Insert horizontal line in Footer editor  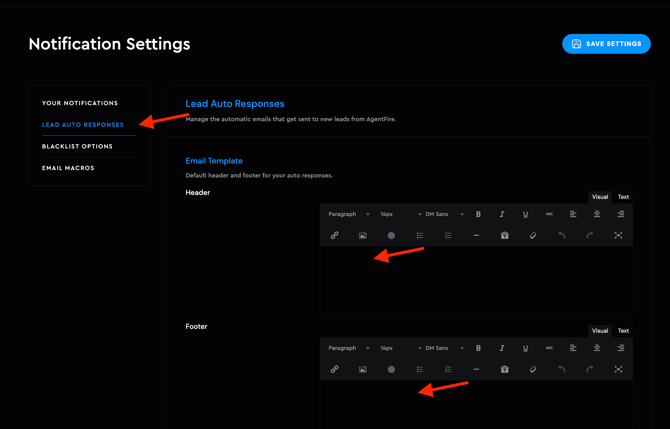click(476, 370)
